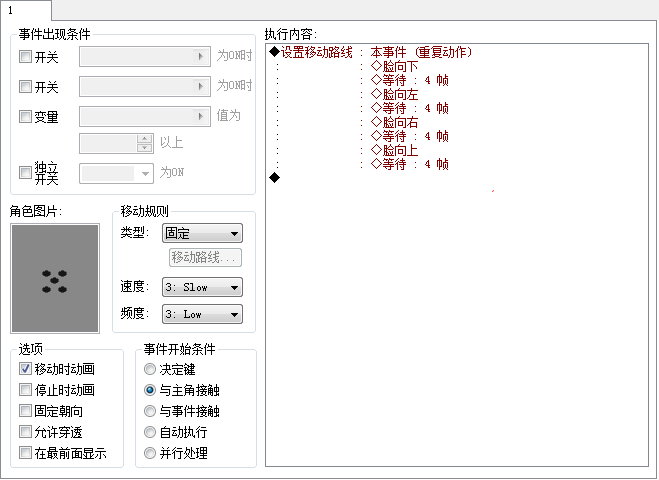Select the empty last command line diamond
The image size is (659, 480).
[274, 178]
